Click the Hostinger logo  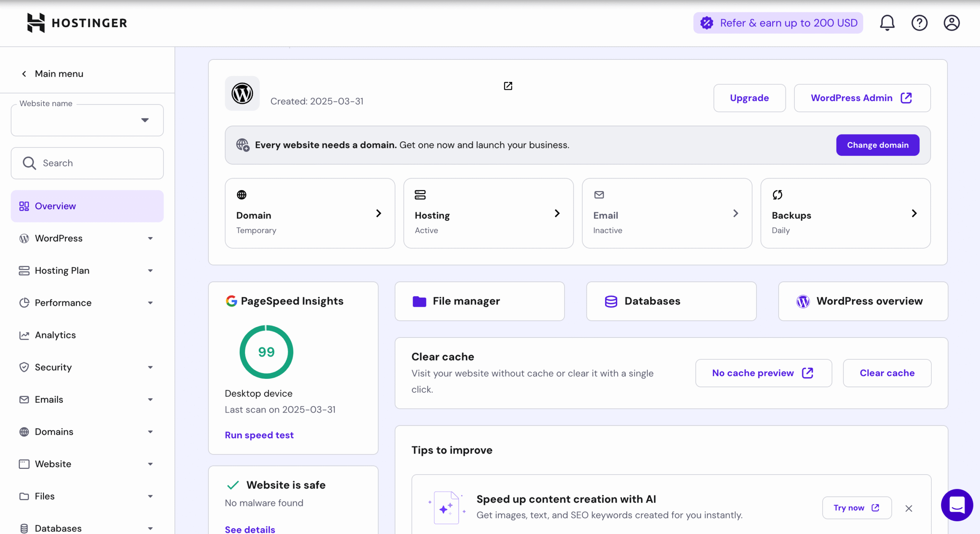click(x=77, y=23)
